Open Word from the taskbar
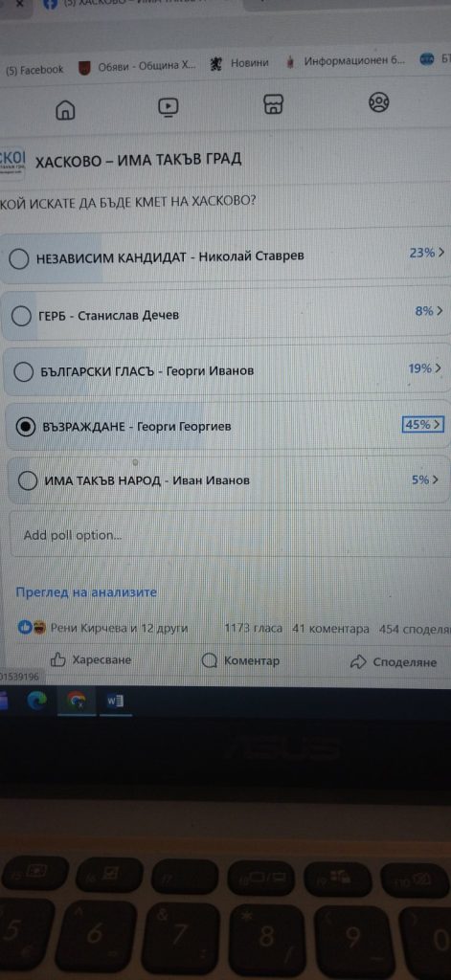This screenshot has height=980, width=451. [x=116, y=702]
